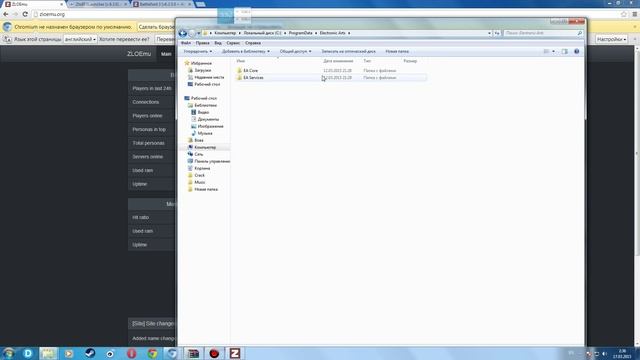The width and height of the screenshot is (640, 360).
Task: Open the Windows Start button
Action: [x=9, y=353]
